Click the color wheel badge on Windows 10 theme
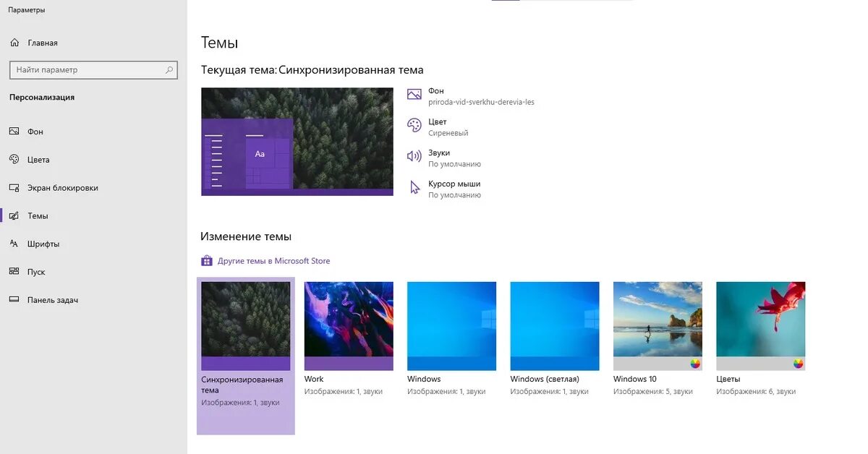The height and width of the screenshot is (454, 868). tap(695, 364)
